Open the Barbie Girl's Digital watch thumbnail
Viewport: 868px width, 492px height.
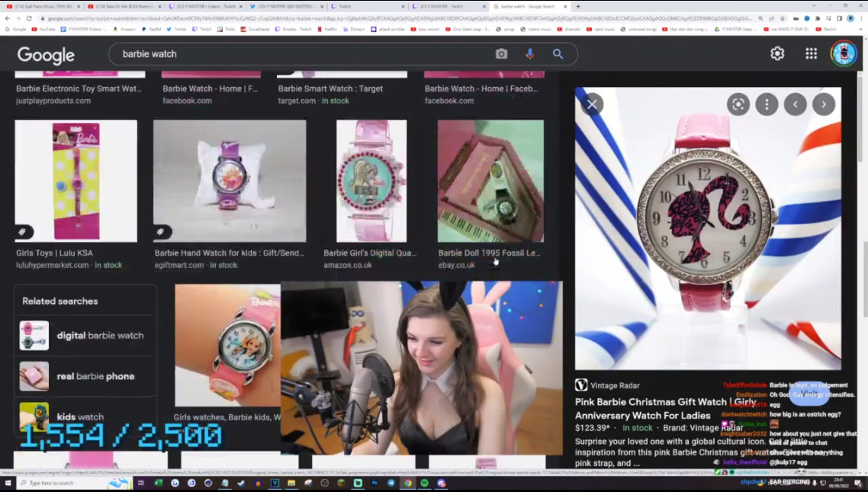(x=371, y=181)
